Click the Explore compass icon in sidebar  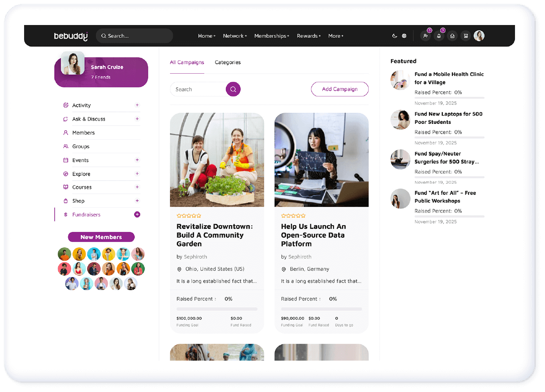pyautogui.click(x=66, y=174)
